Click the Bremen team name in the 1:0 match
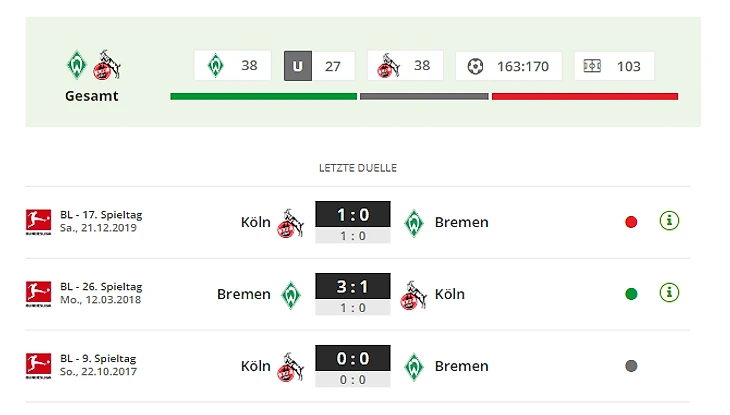 click(x=461, y=222)
